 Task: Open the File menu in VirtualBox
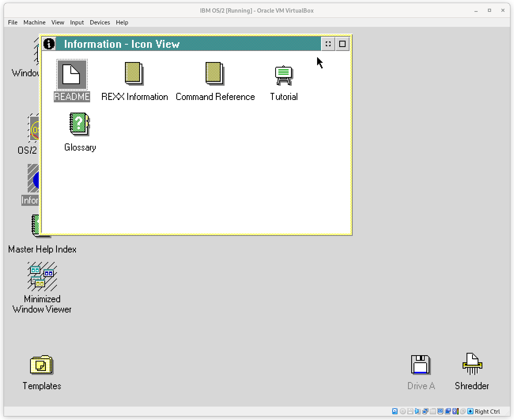(13, 23)
